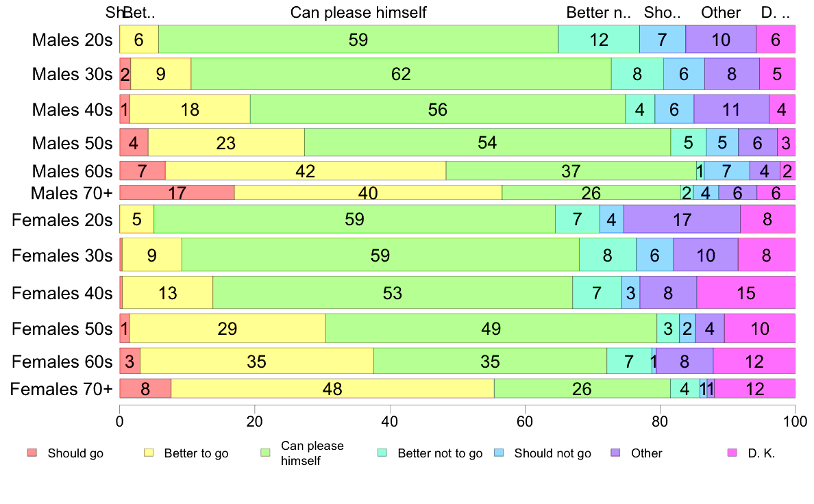Click the magenta D. K. legend swatch
The height and width of the screenshot is (504, 814).
[x=732, y=453]
